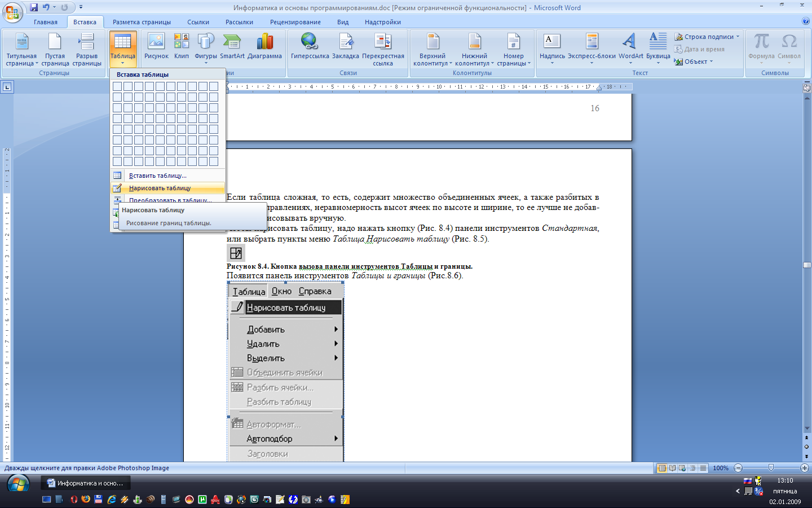Click the Таблица ribbon button
The width and height of the screenshot is (812, 508).
tap(122, 49)
